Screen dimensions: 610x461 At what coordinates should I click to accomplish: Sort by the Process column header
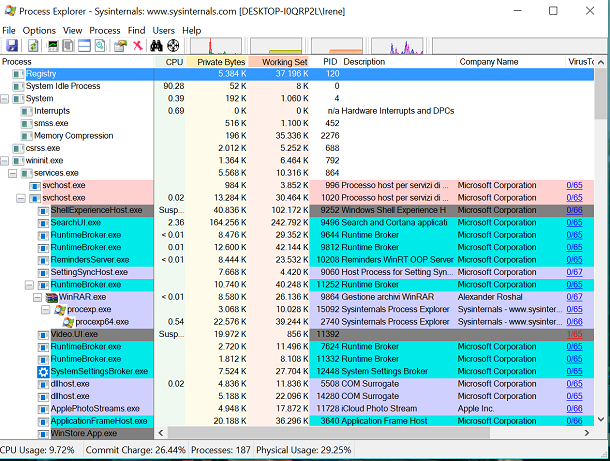click(77, 62)
